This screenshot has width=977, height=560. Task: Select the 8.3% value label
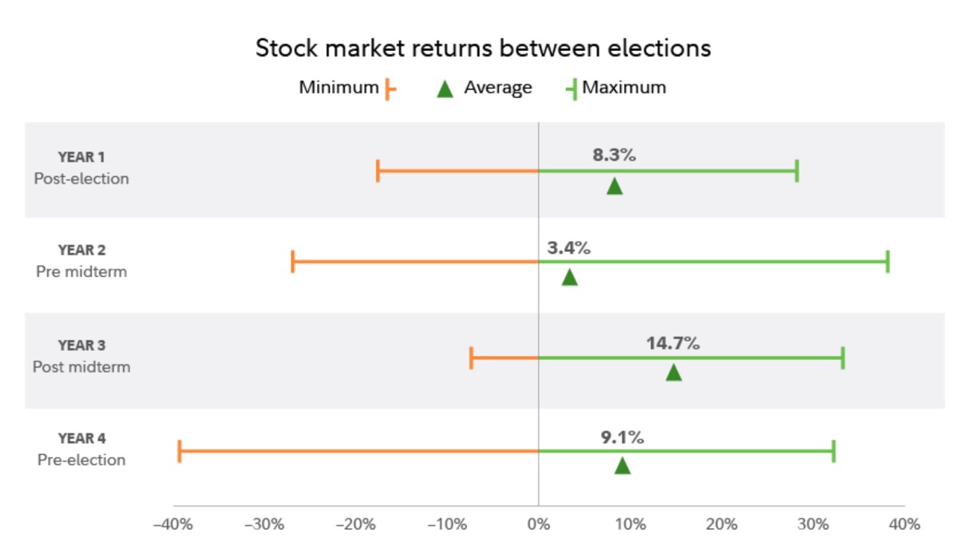click(614, 156)
